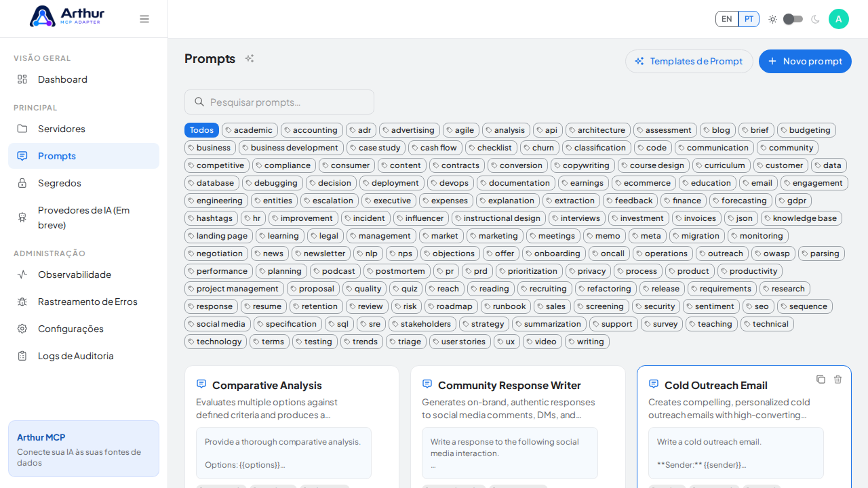Focus the Pesquisar prompts search field

(x=279, y=102)
